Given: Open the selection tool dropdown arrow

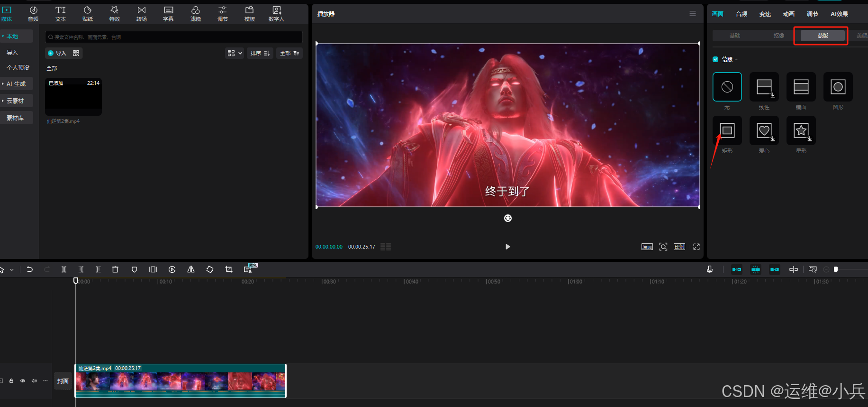Looking at the screenshot, I should coord(12,270).
